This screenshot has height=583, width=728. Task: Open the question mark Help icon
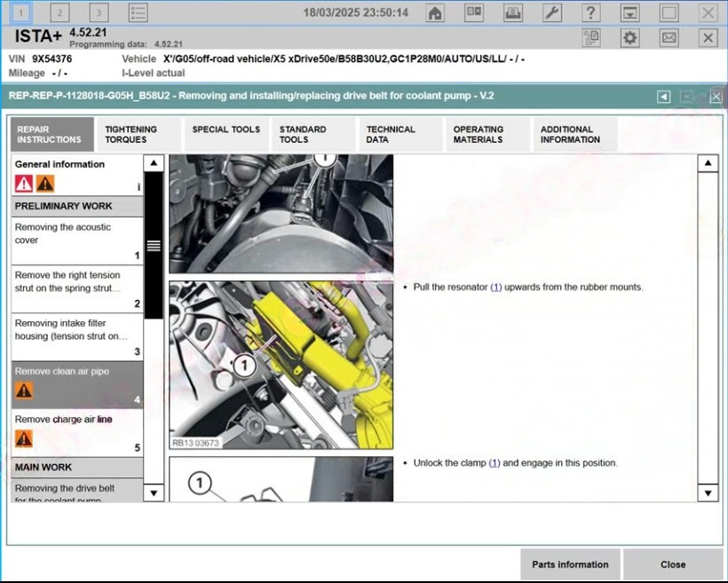pyautogui.click(x=590, y=12)
